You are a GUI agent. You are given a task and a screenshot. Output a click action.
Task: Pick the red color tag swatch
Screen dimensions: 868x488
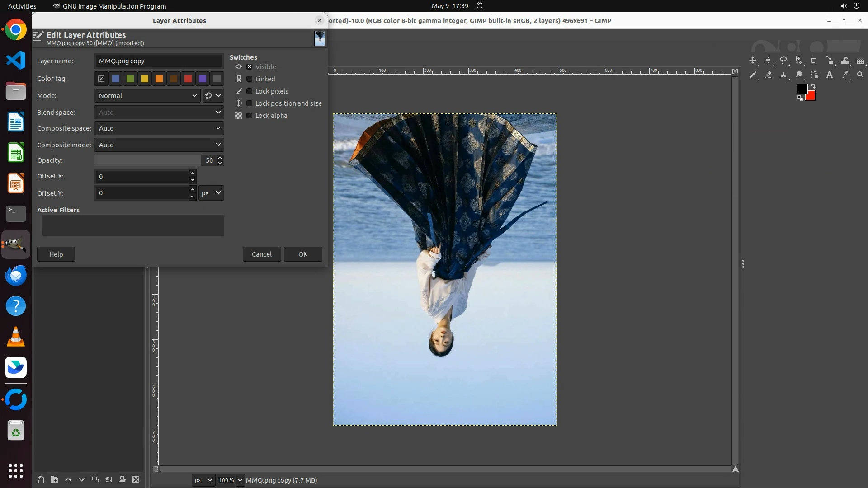point(188,79)
